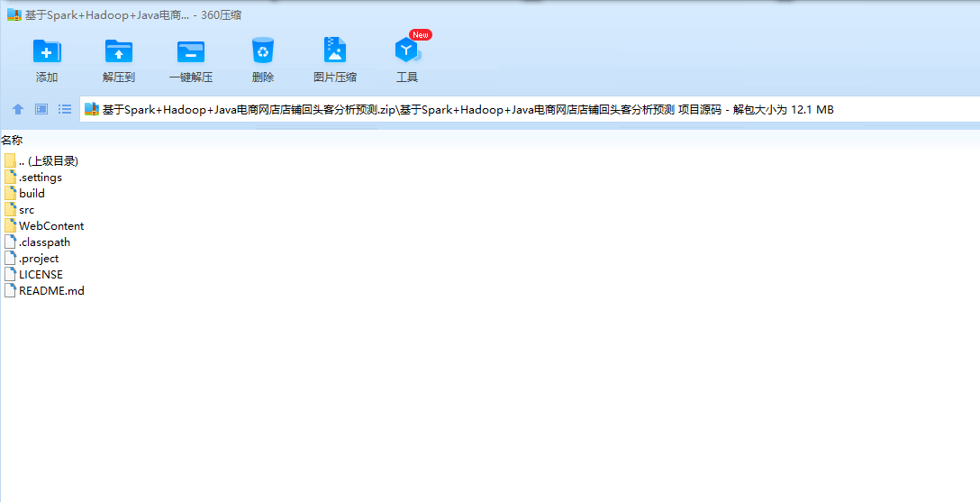
Task: Click the LICENSE file icon
Action: pos(10,275)
